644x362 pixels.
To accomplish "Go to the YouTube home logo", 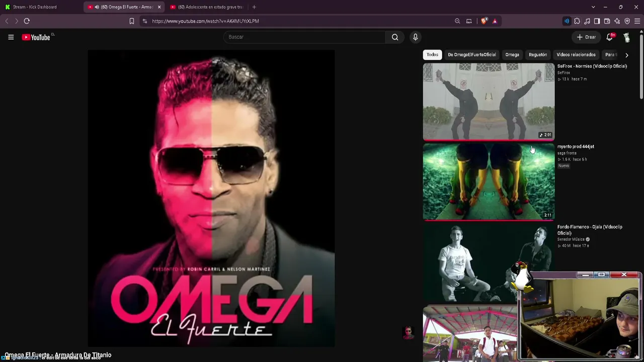I will click(x=36, y=37).
